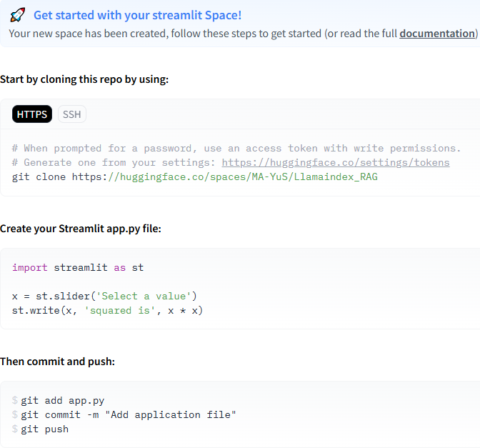This screenshot has width=480, height=448.
Task: Click the rocket icon beside the heading
Action: (17, 15)
